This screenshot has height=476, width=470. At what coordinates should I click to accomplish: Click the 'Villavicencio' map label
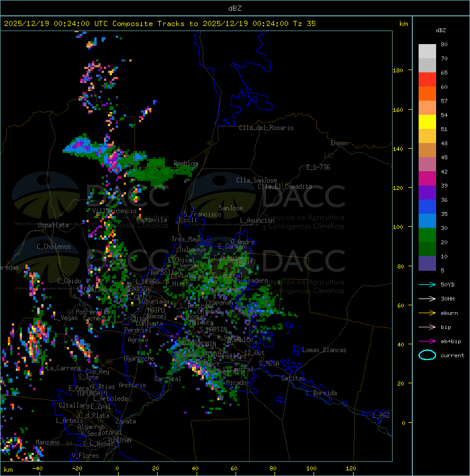coord(114,211)
